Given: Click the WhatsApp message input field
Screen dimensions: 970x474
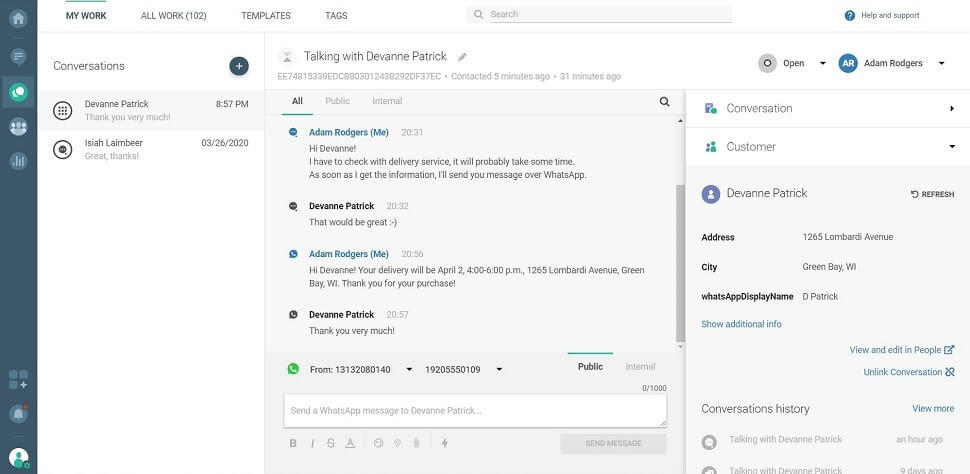Looking at the screenshot, I should (x=475, y=411).
